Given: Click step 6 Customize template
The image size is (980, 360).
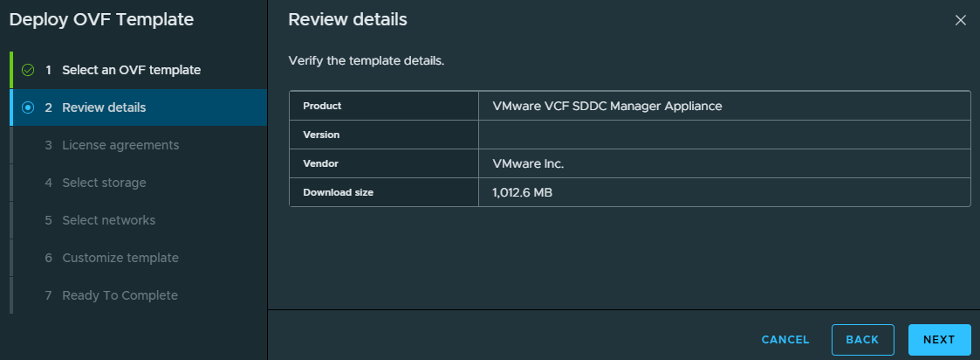Looking at the screenshot, I should (x=139, y=258).
